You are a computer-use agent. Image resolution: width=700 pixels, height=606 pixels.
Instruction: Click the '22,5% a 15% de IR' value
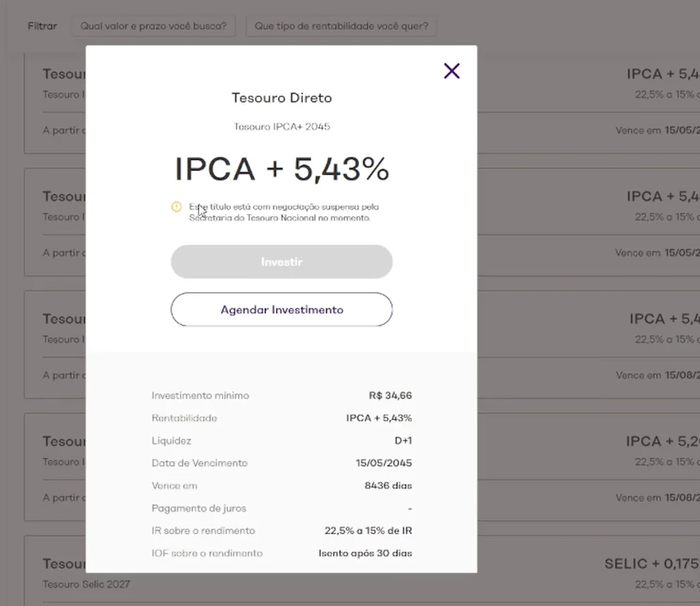[368, 531]
